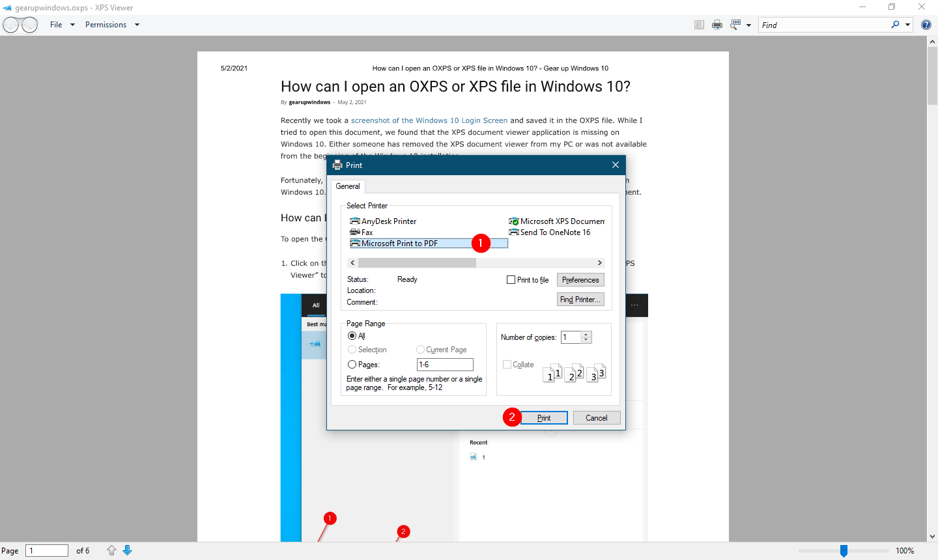Image resolution: width=938 pixels, height=560 pixels.
Task: Adjust the zoom slider at the bottom
Action: [844, 550]
